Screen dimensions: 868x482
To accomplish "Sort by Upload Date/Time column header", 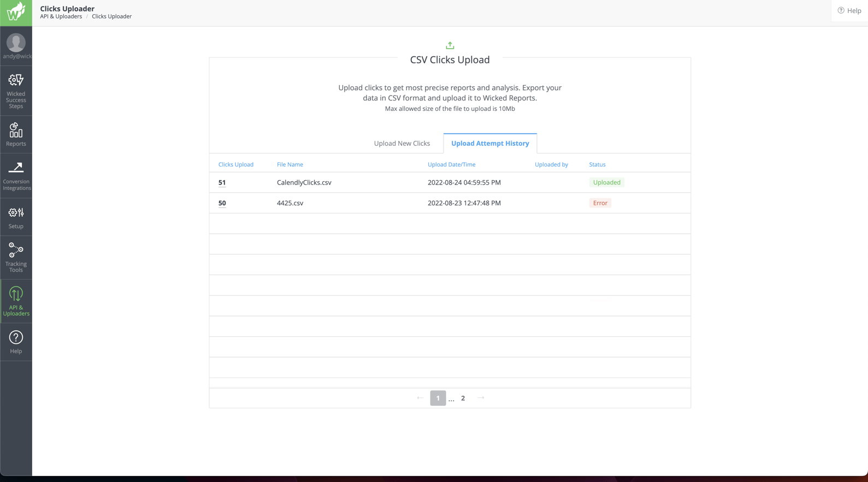I will click(x=452, y=164).
